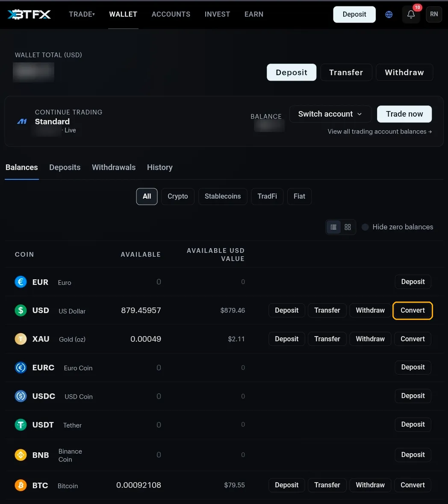Image resolution: width=448 pixels, height=504 pixels.
Task: Click the $79.55 BTC value
Action: pos(234,485)
